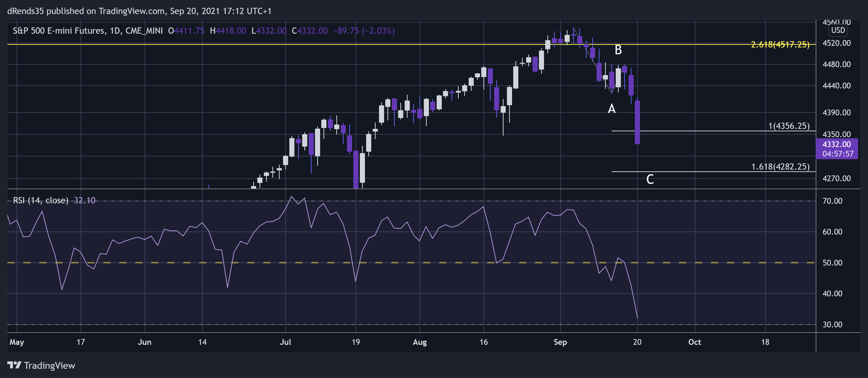The height and width of the screenshot is (378, 868).
Task: Click the 16 date on time axis
Action: coord(483,342)
